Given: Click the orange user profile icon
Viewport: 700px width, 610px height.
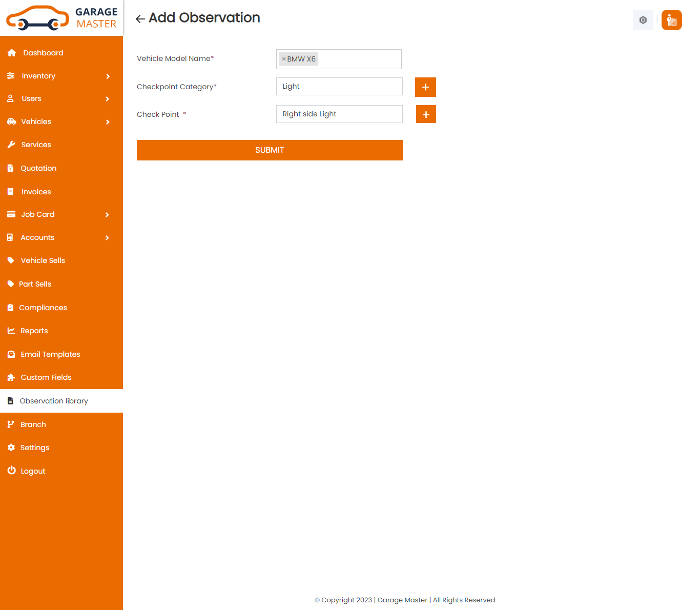Looking at the screenshot, I should pos(671,20).
